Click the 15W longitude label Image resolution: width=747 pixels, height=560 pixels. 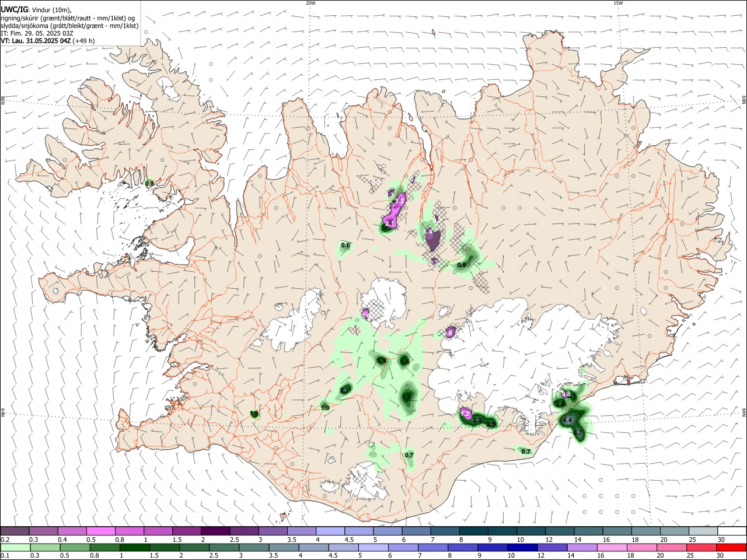[x=617, y=3]
